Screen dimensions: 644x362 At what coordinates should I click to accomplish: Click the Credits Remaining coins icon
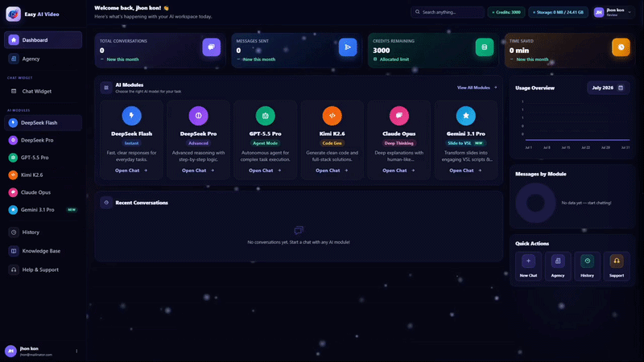(485, 47)
